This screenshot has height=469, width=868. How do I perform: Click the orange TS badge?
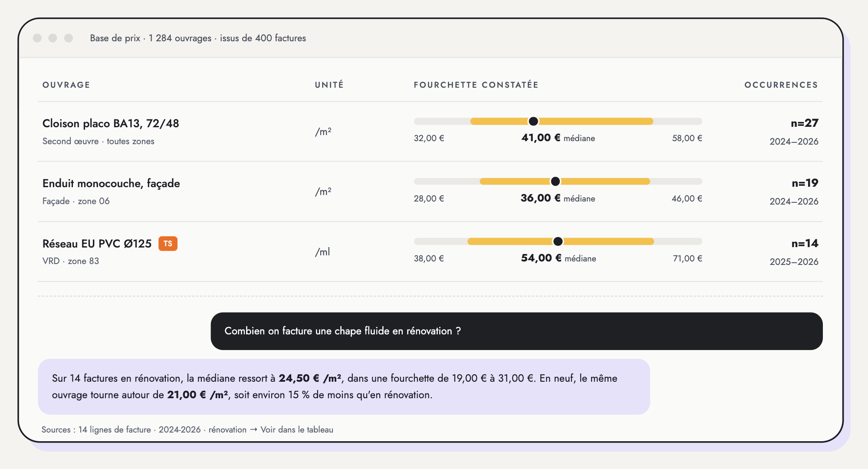[x=168, y=244]
